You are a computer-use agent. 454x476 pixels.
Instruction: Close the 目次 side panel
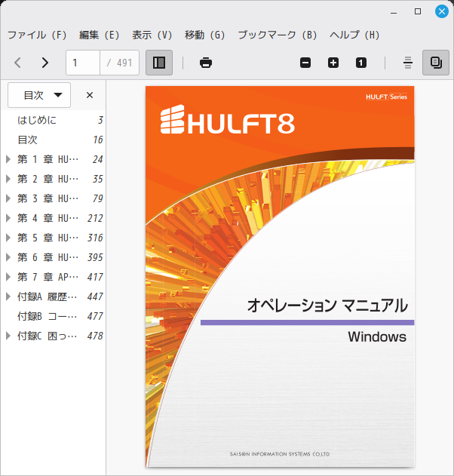click(90, 95)
